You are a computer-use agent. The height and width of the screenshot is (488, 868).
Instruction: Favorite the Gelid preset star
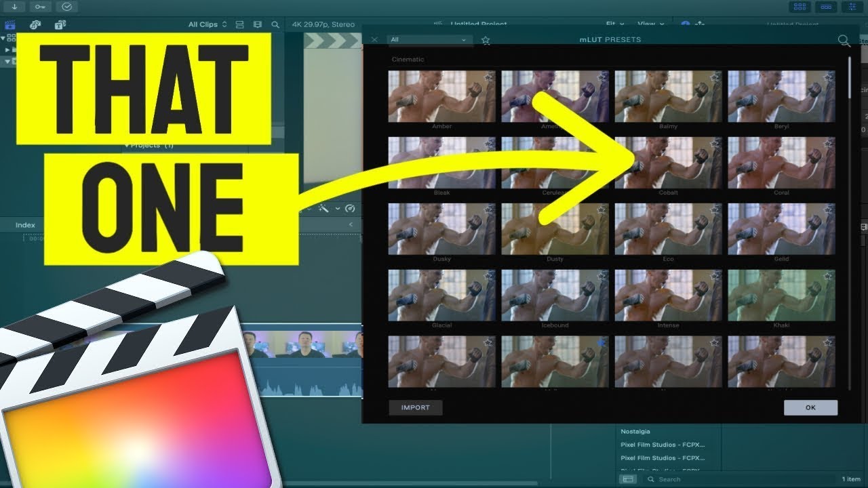point(827,211)
